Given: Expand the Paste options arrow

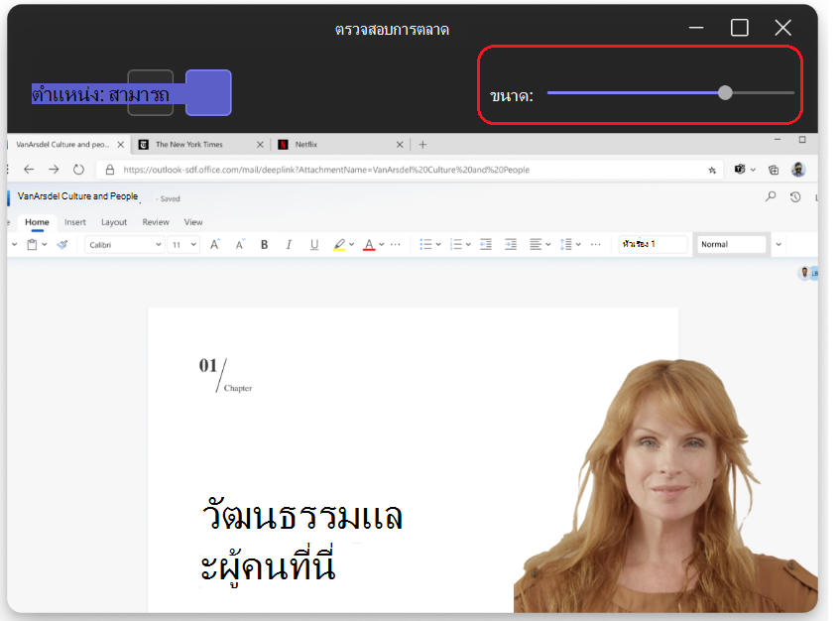Looking at the screenshot, I should (x=45, y=245).
